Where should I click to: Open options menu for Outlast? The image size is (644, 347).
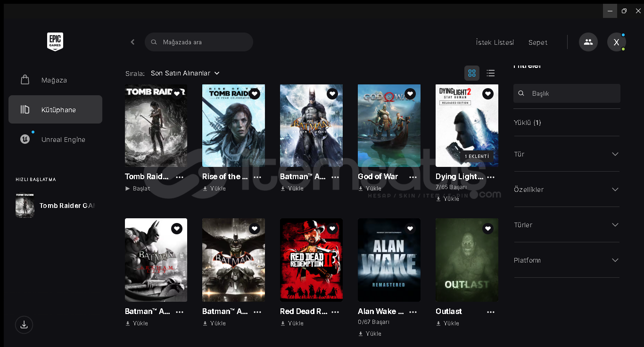pos(491,312)
